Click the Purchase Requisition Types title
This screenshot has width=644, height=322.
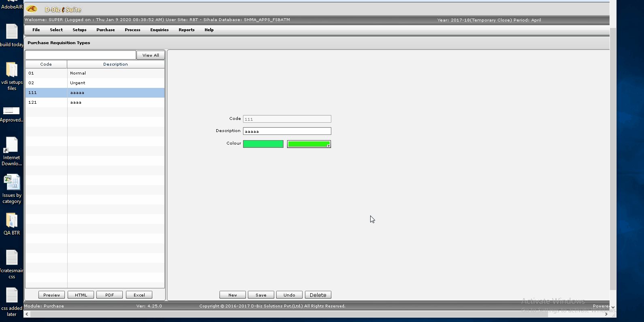pos(59,43)
